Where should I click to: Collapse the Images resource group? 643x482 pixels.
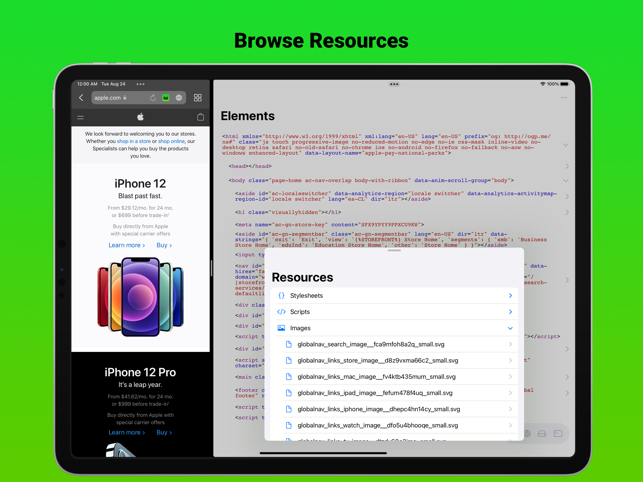click(394, 328)
